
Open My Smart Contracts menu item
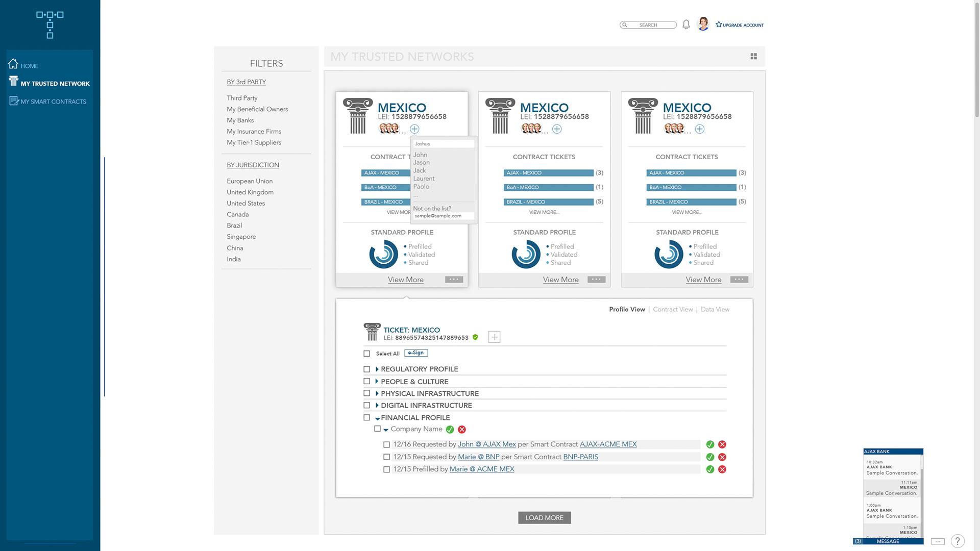[x=53, y=102]
